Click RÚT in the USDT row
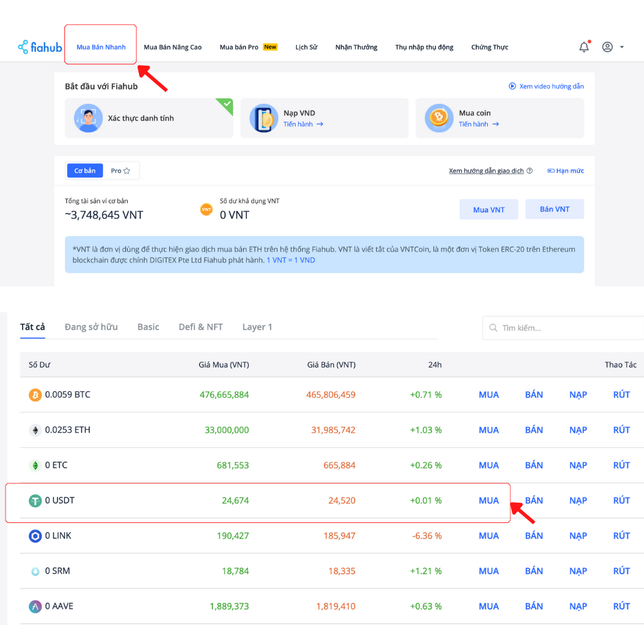The image size is (644, 644). coord(621,501)
